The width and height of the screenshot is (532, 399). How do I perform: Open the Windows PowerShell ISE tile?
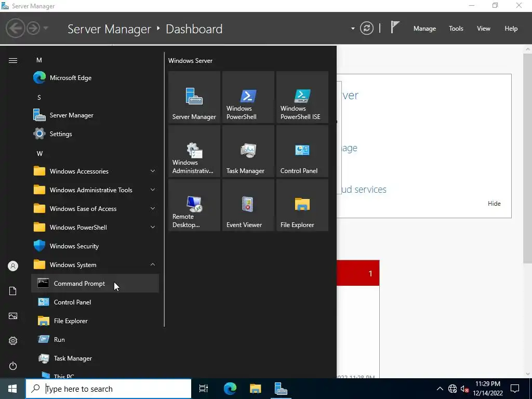302,97
